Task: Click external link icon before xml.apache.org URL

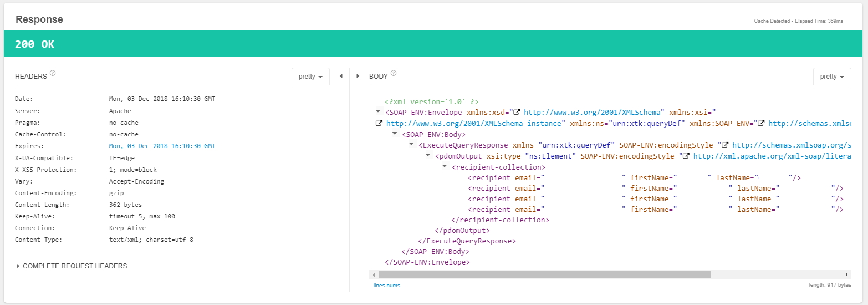Action: (x=686, y=156)
